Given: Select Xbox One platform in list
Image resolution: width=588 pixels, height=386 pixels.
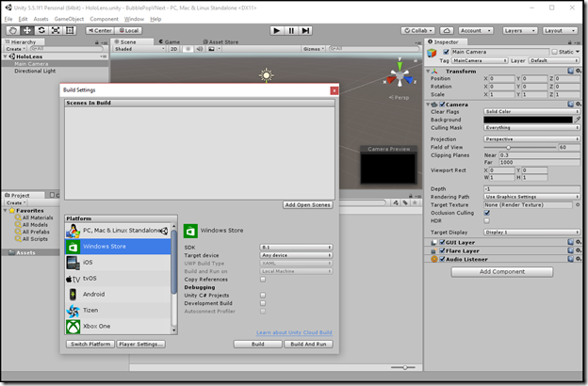Looking at the screenshot, I should tap(118, 327).
